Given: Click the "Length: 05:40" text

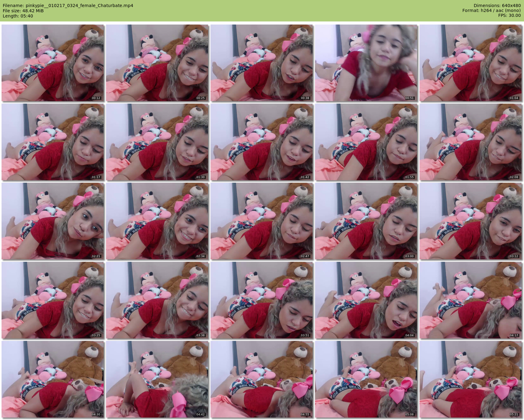Looking at the screenshot, I should (18, 16).
